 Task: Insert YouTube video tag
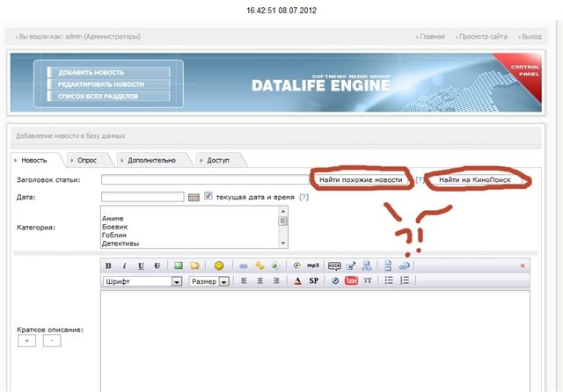[x=351, y=281]
